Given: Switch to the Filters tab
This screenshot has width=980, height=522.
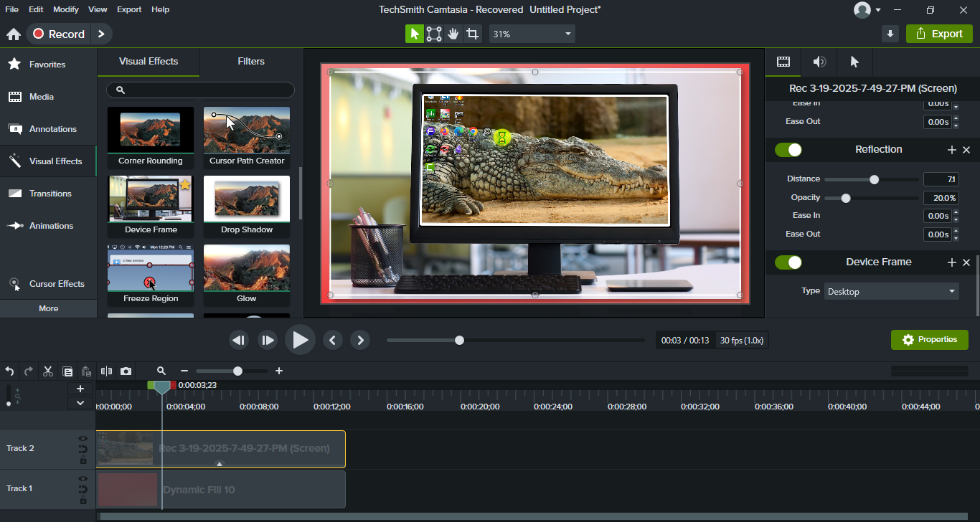Looking at the screenshot, I should pos(250,62).
